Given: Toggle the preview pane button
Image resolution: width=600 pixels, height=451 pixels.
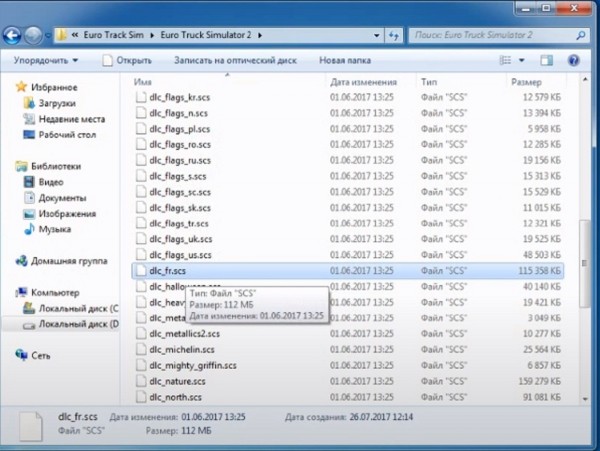Looking at the screenshot, I should click(546, 60).
